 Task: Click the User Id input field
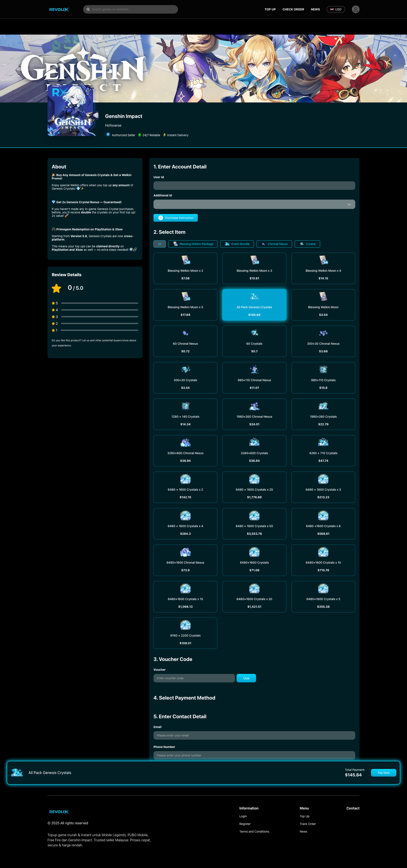254,186
